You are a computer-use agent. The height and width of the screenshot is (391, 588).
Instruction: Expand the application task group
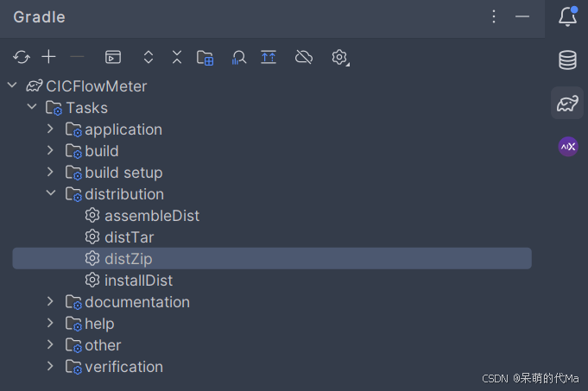pyautogui.click(x=50, y=129)
